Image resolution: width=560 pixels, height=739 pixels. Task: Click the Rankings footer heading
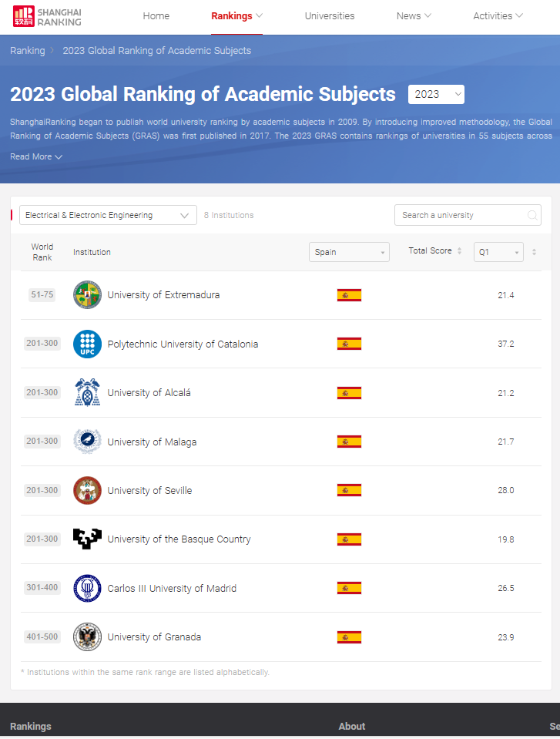point(31,726)
